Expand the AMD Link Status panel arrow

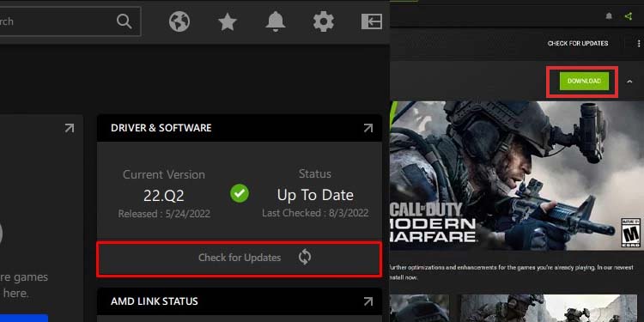(x=368, y=301)
